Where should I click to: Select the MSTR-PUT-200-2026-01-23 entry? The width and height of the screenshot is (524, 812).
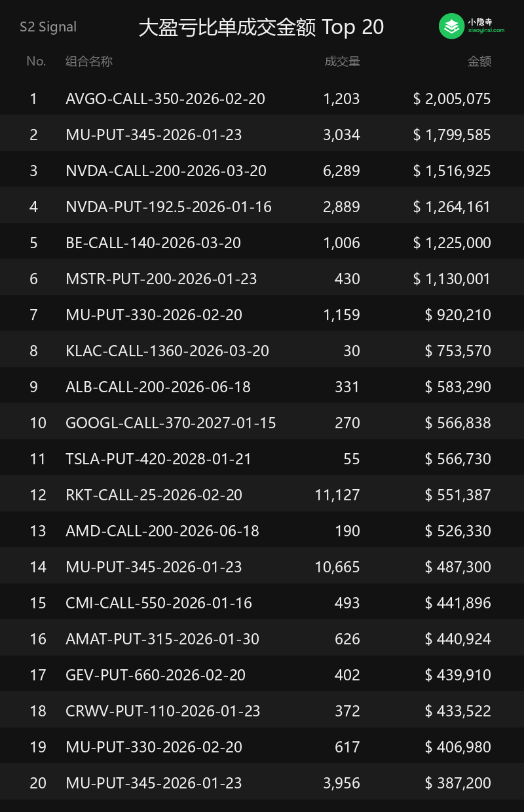pos(161,279)
